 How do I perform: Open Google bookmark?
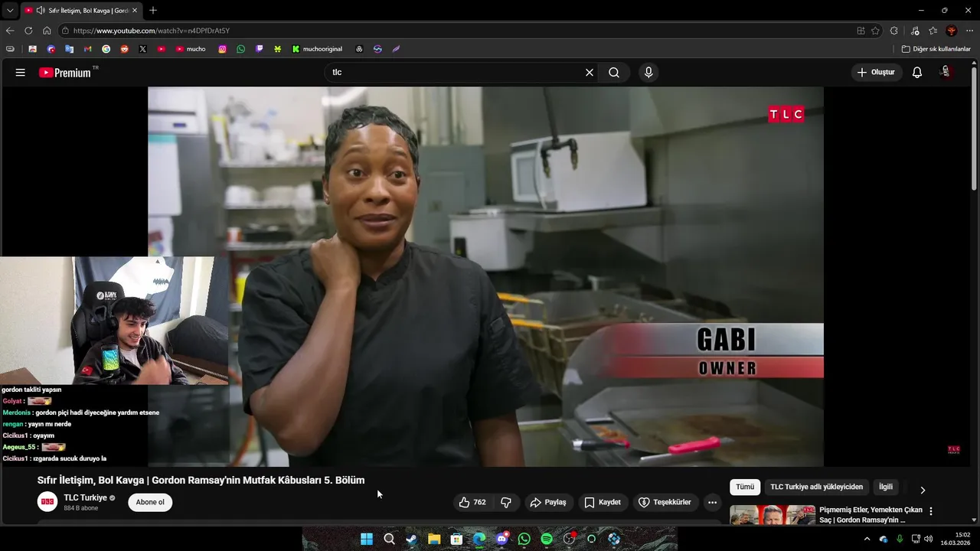pos(106,49)
